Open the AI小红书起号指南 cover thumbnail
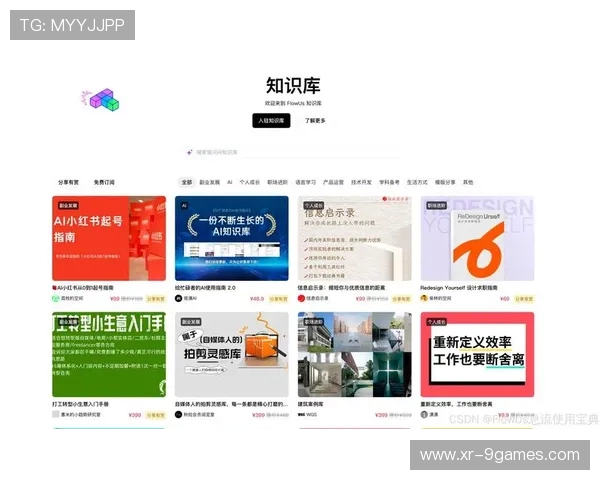This screenshot has height=480, width=600. pos(109,238)
